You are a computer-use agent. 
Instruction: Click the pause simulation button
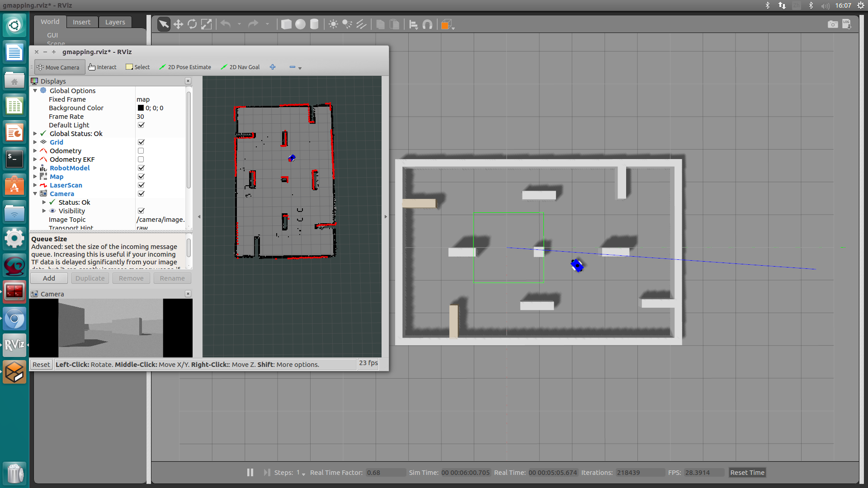(249, 473)
